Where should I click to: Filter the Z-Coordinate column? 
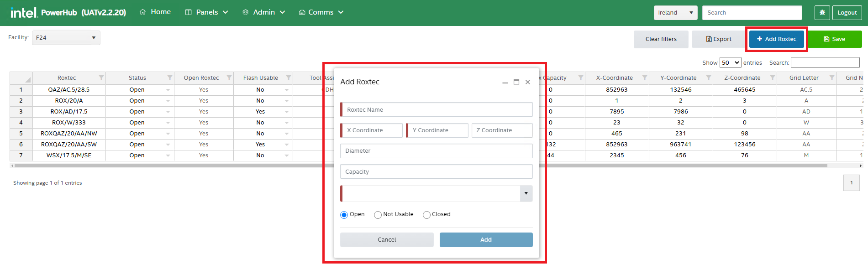tap(773, 78)
